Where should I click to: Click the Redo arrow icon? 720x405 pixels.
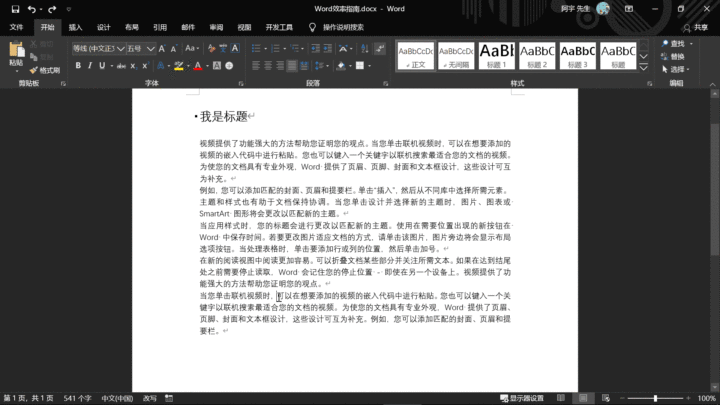pyautogui.click(x=52, y=9)
